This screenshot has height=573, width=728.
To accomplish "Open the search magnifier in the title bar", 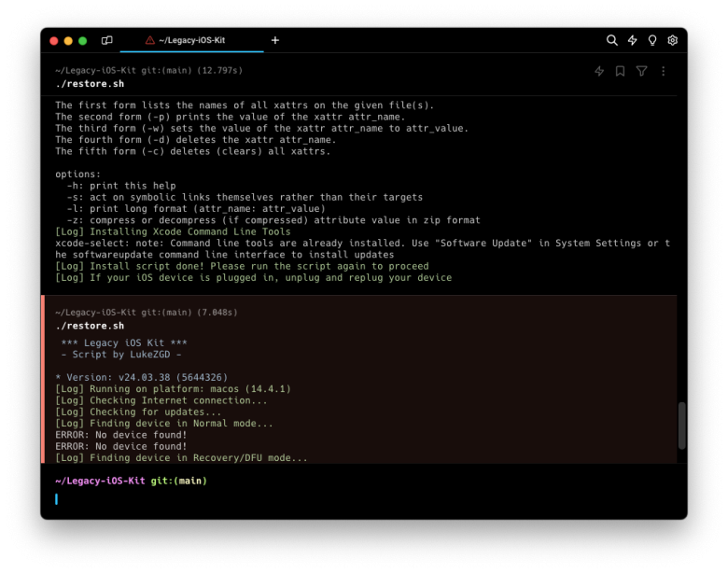I will 612,40.
